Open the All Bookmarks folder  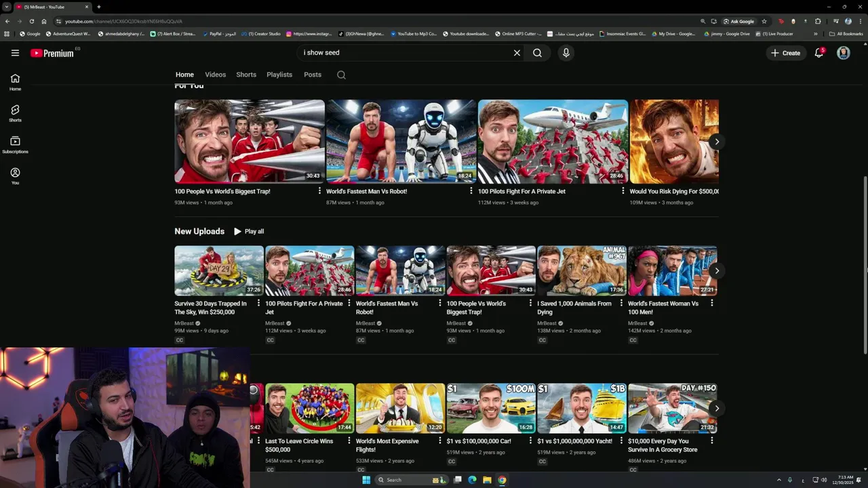pos(846,34)
